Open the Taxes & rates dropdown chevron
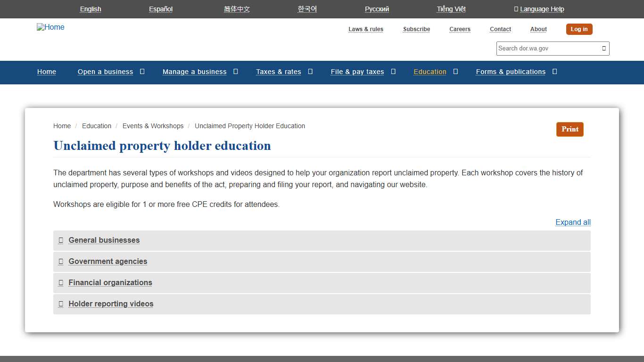This screenshot has height=362, width=644. pyautogui.click(x=310, y=71)
